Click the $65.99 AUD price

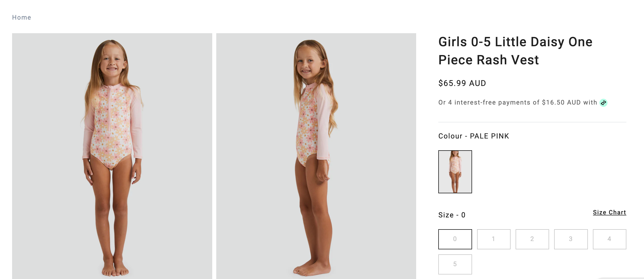[462, 83]
